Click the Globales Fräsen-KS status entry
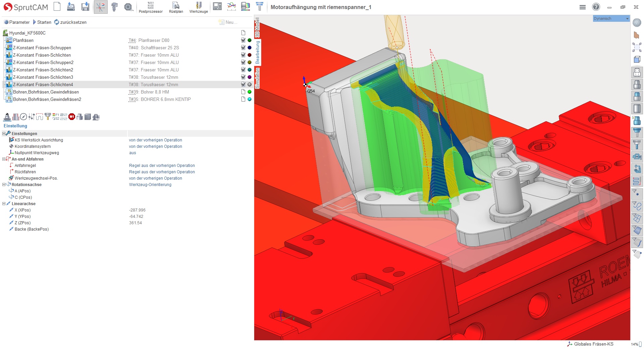Image resolution: width=644 pixels, height=362 pixels. point(590,344)
